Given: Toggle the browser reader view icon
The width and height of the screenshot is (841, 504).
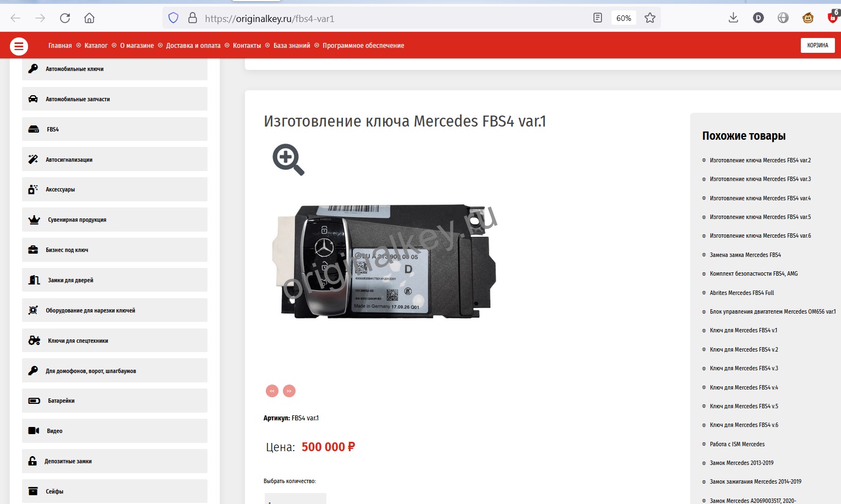Looking at the screenshot, I should click(x=598, y=18).
